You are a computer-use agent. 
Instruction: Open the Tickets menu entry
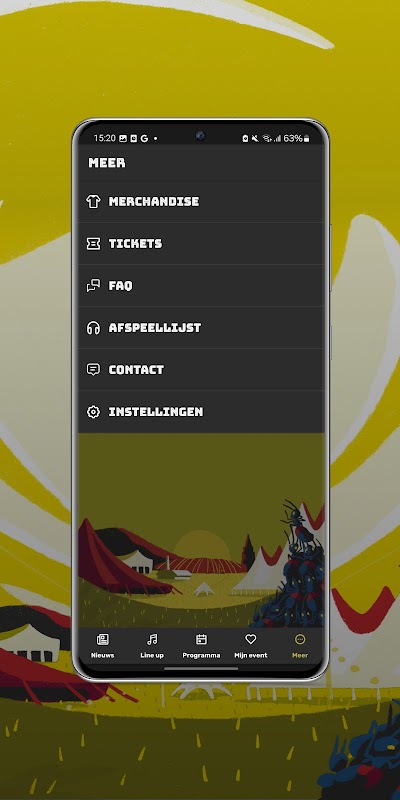tap(201, 244)
